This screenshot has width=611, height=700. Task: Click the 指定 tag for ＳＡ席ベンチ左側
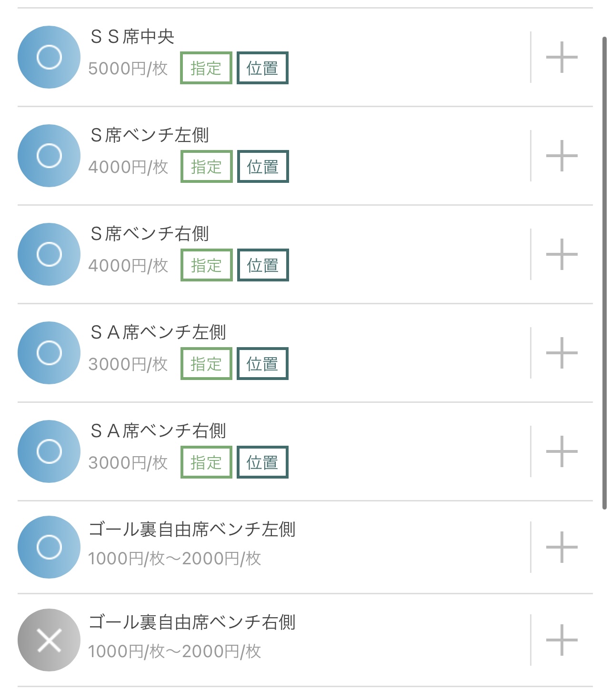(206, 364)
